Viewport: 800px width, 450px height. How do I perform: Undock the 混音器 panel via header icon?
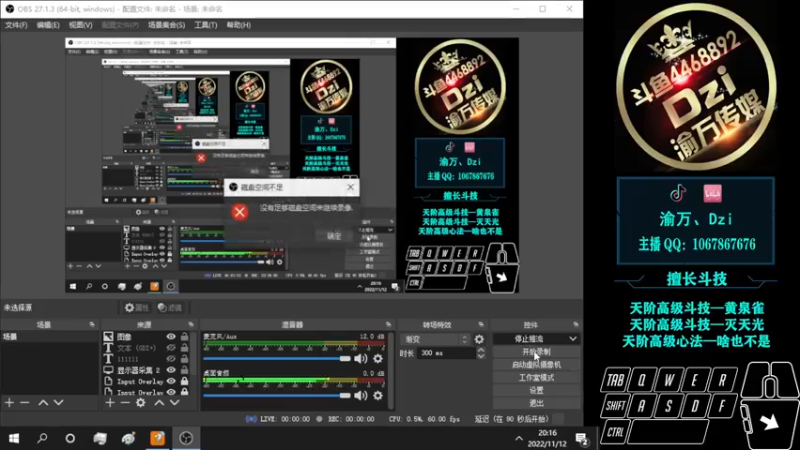[388, 324]
